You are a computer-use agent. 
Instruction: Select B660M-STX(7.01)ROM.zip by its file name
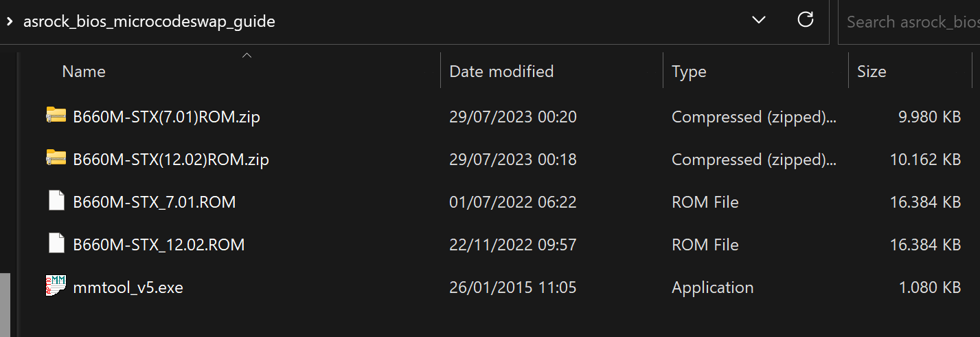tap(166, 117)
